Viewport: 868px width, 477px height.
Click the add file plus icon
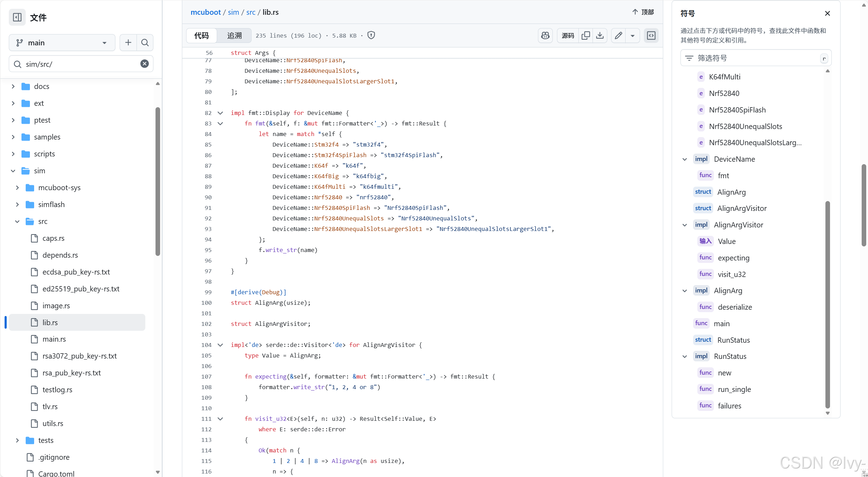[x=128, y=43]
